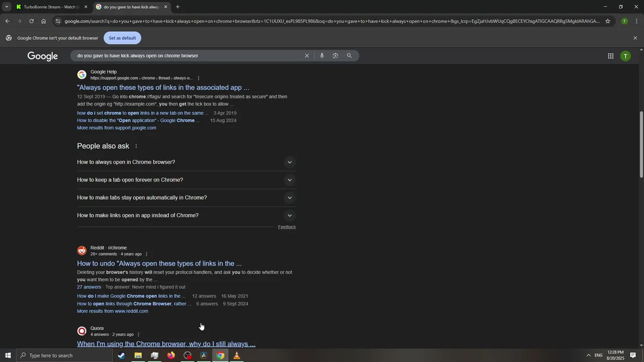Open the tab search dropdown arrow
This screenshot has width=644, height=362.
point(7,7)
